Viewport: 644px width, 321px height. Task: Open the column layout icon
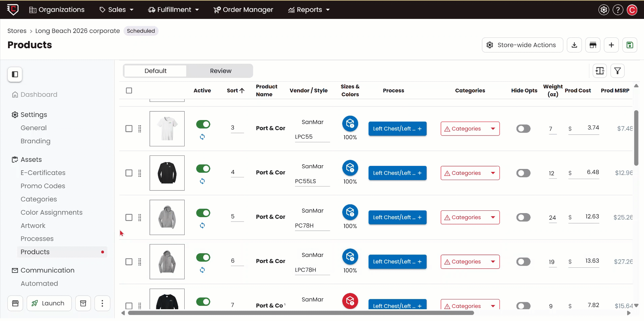click(x=600, y=71)
